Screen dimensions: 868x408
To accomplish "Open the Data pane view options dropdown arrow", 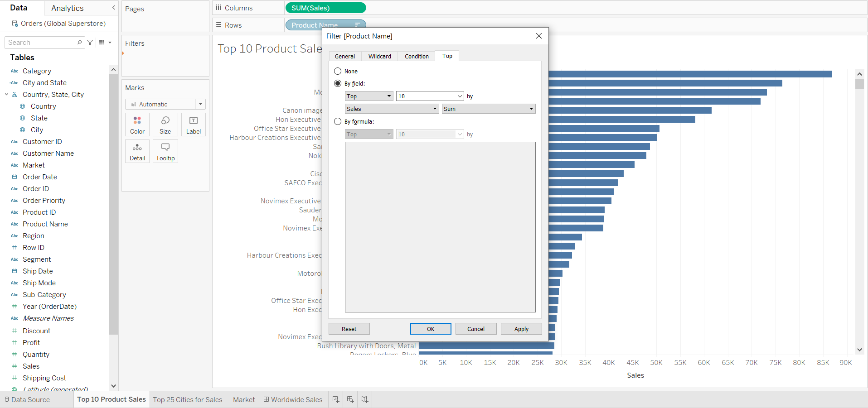I will (110, 43).
